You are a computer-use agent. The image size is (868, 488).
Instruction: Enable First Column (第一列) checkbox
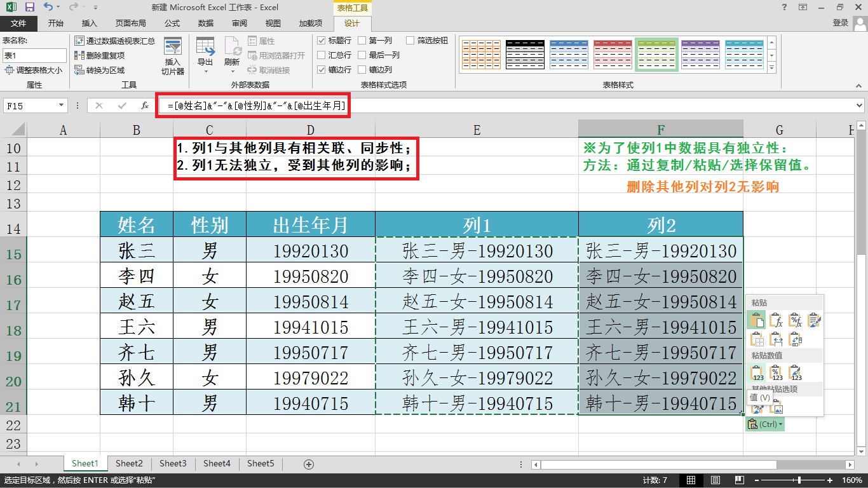[362, 41]
